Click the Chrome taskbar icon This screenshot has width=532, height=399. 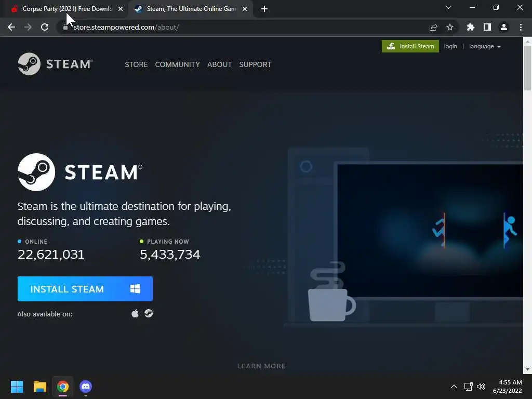pyautogui.click(x=63, y=387)
